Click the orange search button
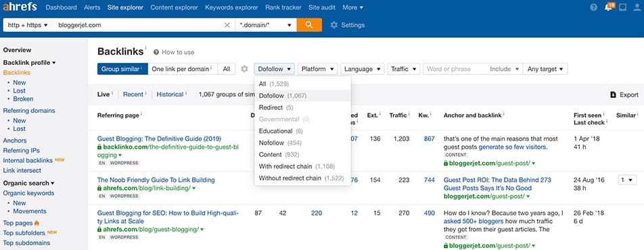644x250 pixels. (309, 25)
